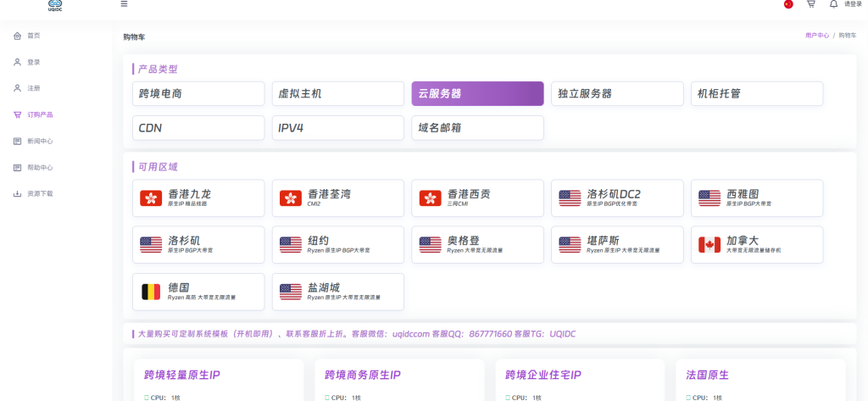Follow the 用户中心 breadcrumb link

tap(817, 35)
